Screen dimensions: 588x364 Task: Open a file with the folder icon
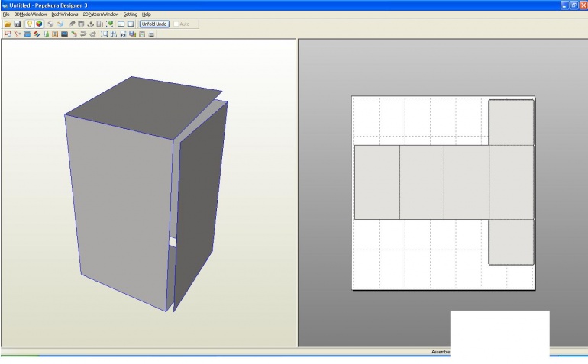[x=8, y=24]
